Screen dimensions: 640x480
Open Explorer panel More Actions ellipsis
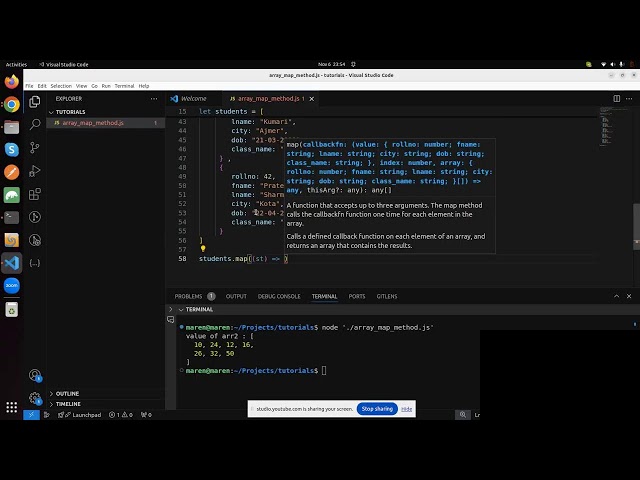click(154, 99)
